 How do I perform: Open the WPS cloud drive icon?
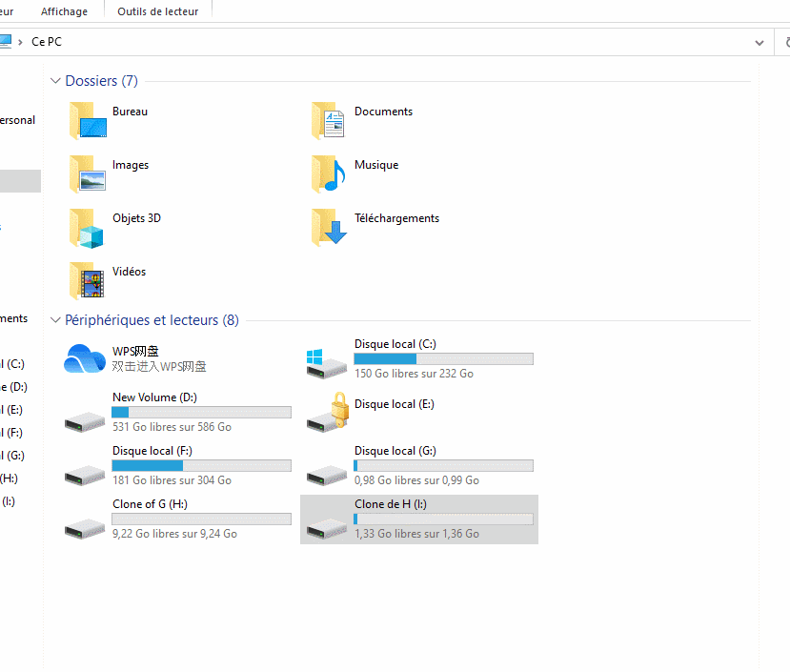click(x=85, y=359)
